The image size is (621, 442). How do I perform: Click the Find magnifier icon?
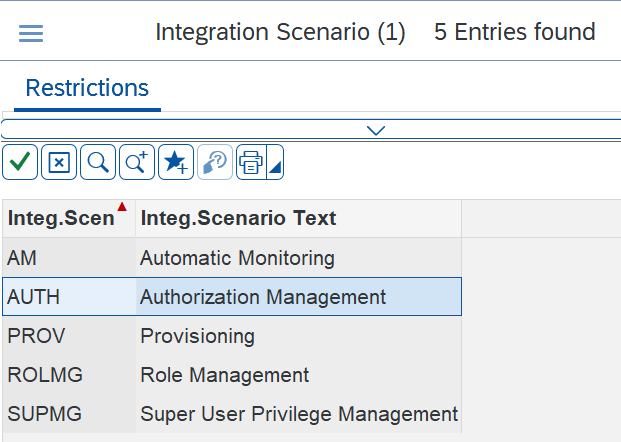coord(98,162)
